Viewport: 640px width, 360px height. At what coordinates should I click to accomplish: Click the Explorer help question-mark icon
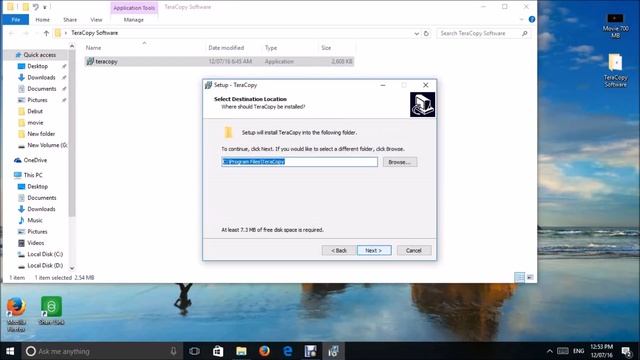click(x=531, y=19)
